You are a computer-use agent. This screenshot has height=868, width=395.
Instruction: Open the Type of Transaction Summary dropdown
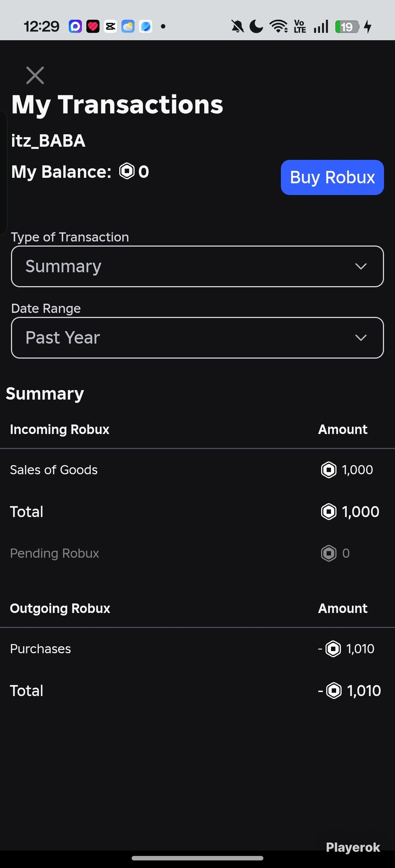pyautogui.click(x=197, y=266)
